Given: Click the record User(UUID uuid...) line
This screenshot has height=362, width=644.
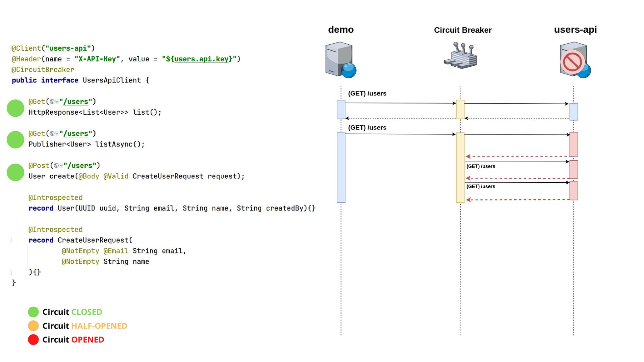Looking at the screenshot, I should coord(172,208).
